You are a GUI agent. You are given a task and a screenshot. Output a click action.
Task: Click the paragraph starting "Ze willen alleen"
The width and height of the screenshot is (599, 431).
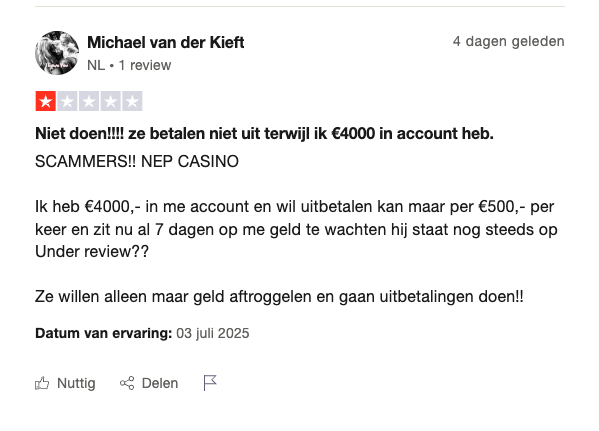click(279, 297)
